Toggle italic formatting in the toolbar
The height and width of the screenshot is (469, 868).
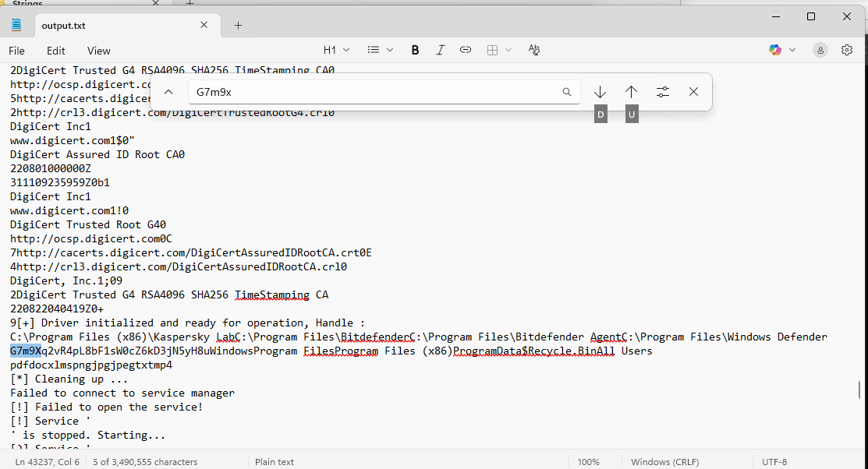(x=440, y=50)
